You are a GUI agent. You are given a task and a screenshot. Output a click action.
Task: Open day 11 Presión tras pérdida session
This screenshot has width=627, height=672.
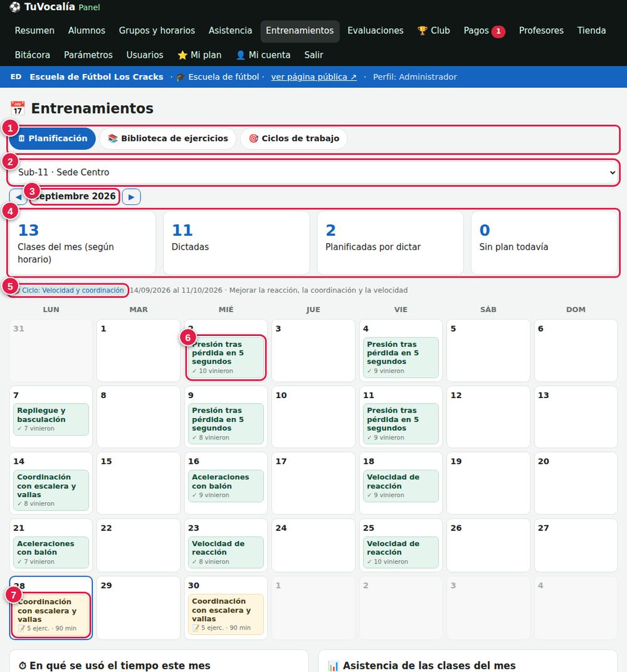[x=401, y=423]
